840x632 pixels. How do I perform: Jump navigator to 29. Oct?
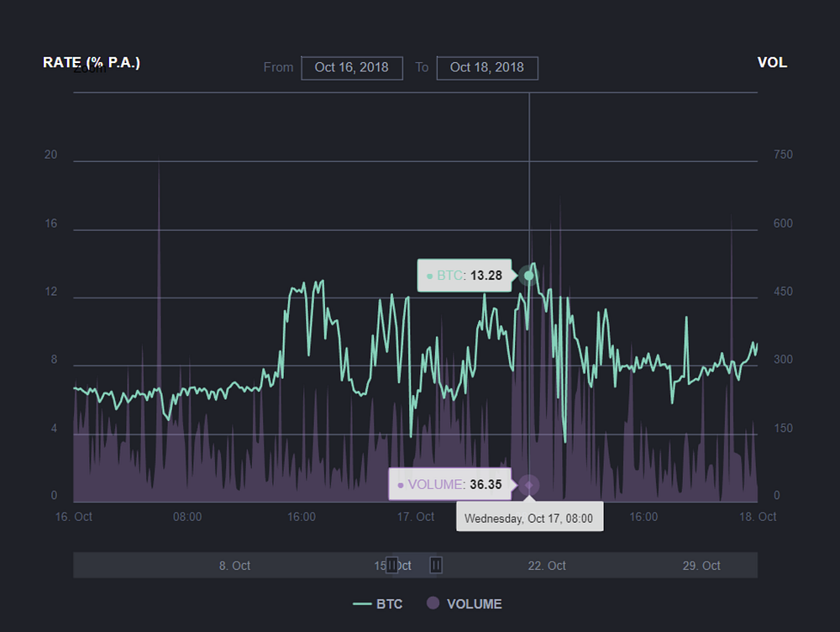[x=701, y=566]
